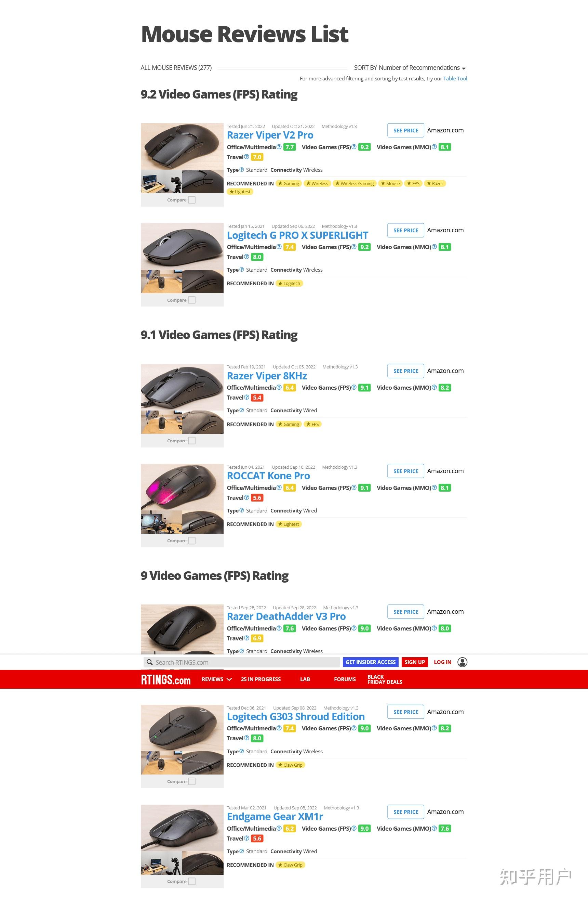Viewport: 588px width, 897px height.
Task: Select the Wireless Gaming recommendation tag
Action: 355,183
